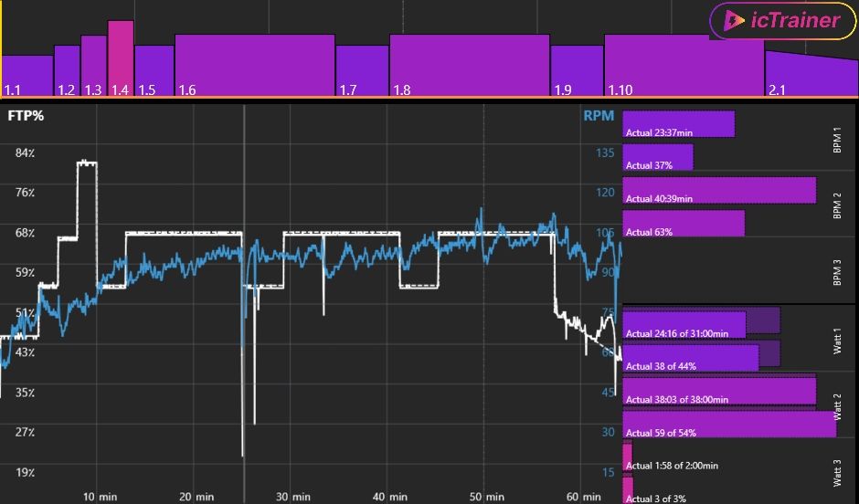Select the Actual 24:16 of 31:00min bar
Screen dimensions: 859x504
(684, 324)
